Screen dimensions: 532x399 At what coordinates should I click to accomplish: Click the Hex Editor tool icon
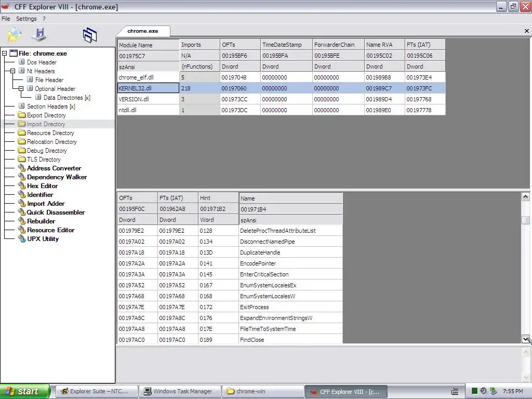point(22,185)
